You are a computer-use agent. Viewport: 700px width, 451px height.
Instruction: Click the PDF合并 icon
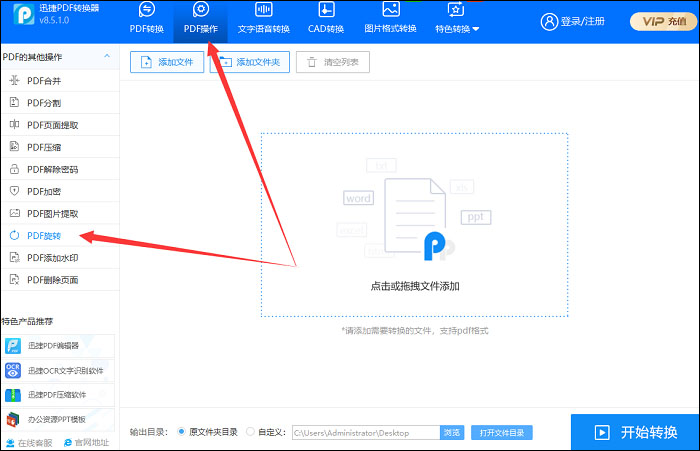coord(14,80)
